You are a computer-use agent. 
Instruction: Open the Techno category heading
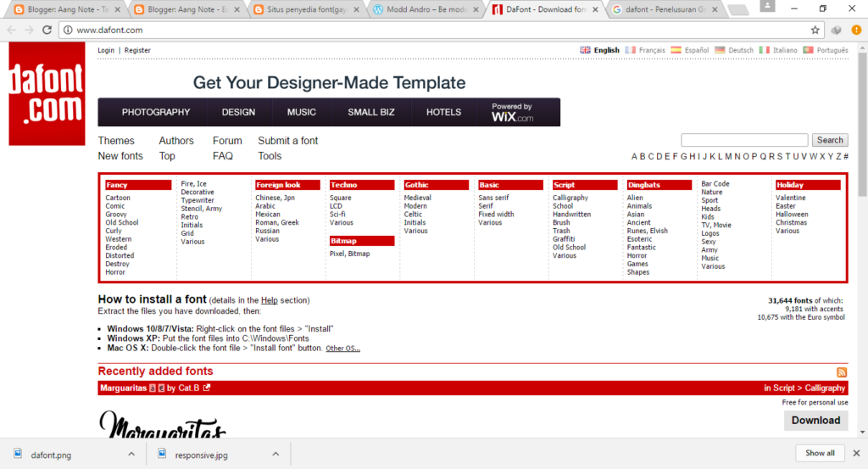tap(361, 185)
